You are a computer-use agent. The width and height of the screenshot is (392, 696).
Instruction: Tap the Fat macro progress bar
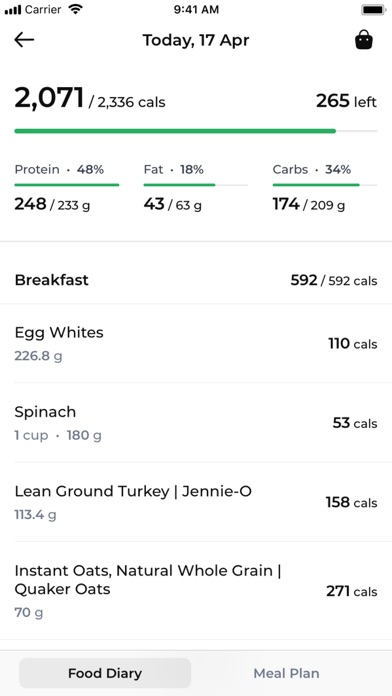(196, 185)
